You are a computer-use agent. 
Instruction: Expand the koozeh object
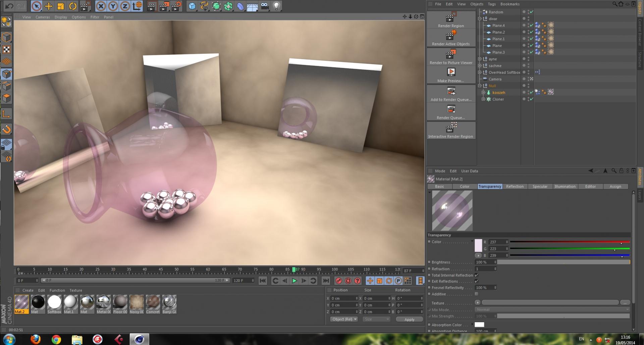tap(483, 92)
